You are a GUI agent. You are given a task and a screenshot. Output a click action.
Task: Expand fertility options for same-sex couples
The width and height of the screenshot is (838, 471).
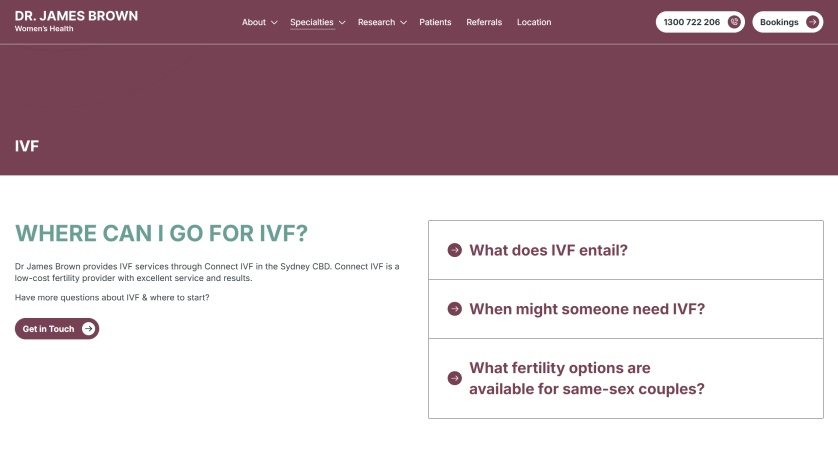[587, 378]
